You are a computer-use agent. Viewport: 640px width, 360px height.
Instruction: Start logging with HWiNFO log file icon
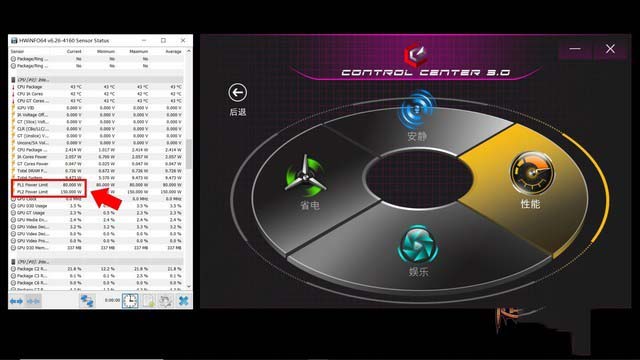[148, 301]
